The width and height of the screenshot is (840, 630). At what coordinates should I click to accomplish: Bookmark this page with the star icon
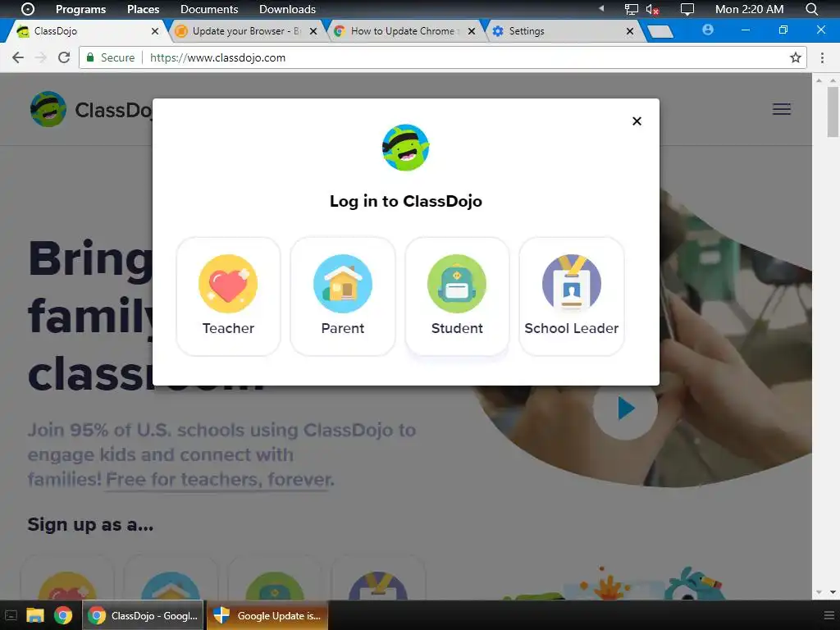tap(796, 57)
